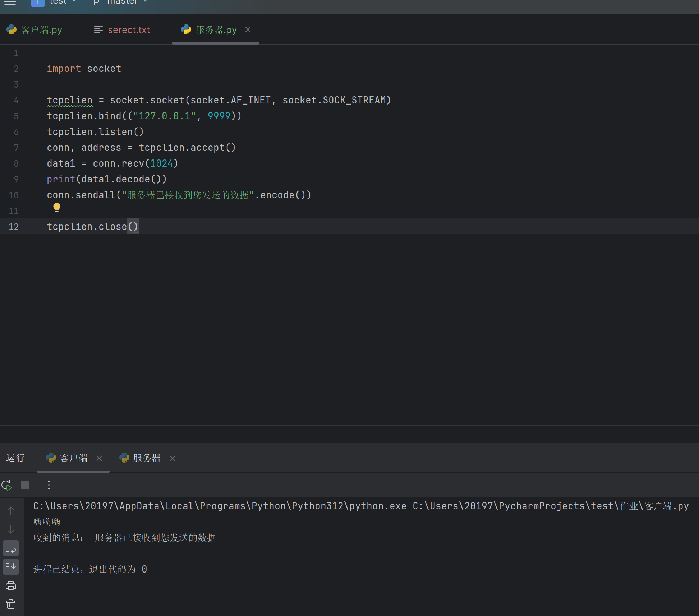Select the 服务器 run tab

click(x=146, y=458)
